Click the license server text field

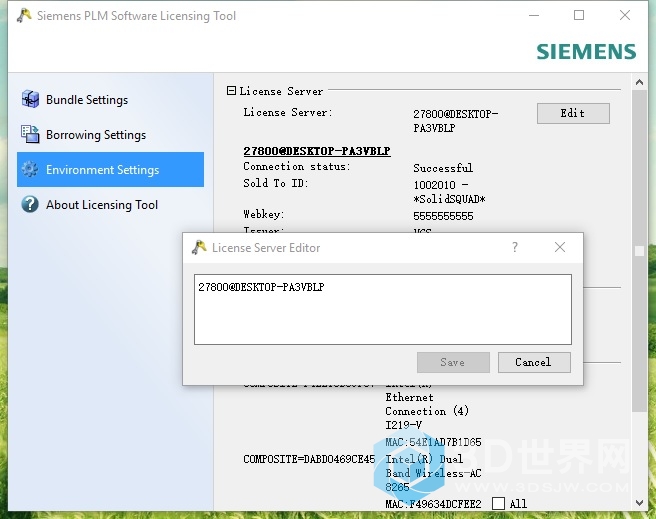click(x=383, y=309)
